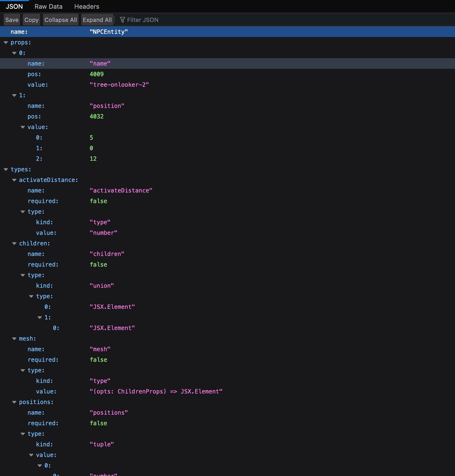Select the value row "tree-onlooker-2"
The width and height of the screenshot is (455, 476).
(x=227, y=84)
